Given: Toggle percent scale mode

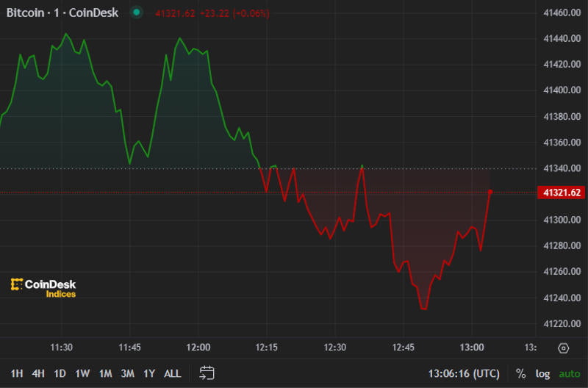Looking at the screenshot, I should pos(520,373).
